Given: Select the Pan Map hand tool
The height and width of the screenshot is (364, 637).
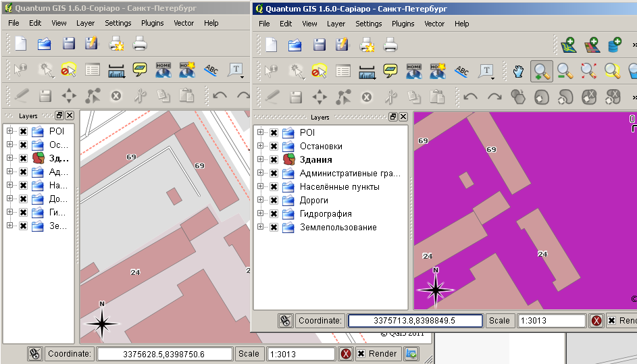Looking at the screenshot, I should pyautogui.click(x=518, y=71).
